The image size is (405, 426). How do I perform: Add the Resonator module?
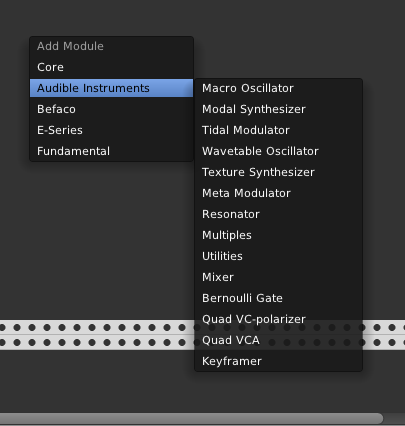click(x=278, y=214)
